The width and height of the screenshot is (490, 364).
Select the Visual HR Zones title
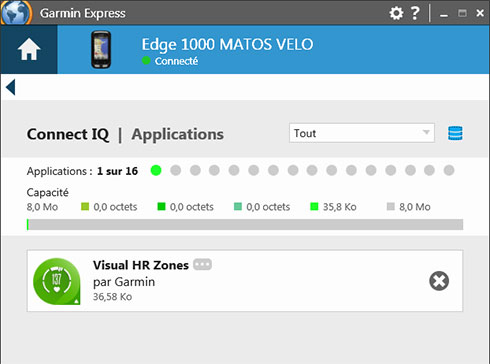(x=141, y=265)
